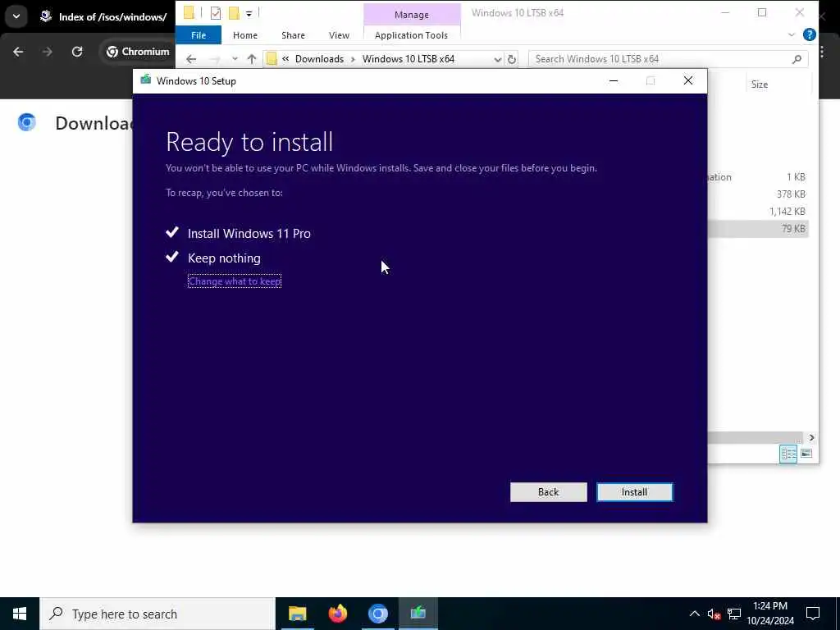This screenshot has width=840, height=630.
Task: Open the Action Center notifications icon
Action: 813,614
